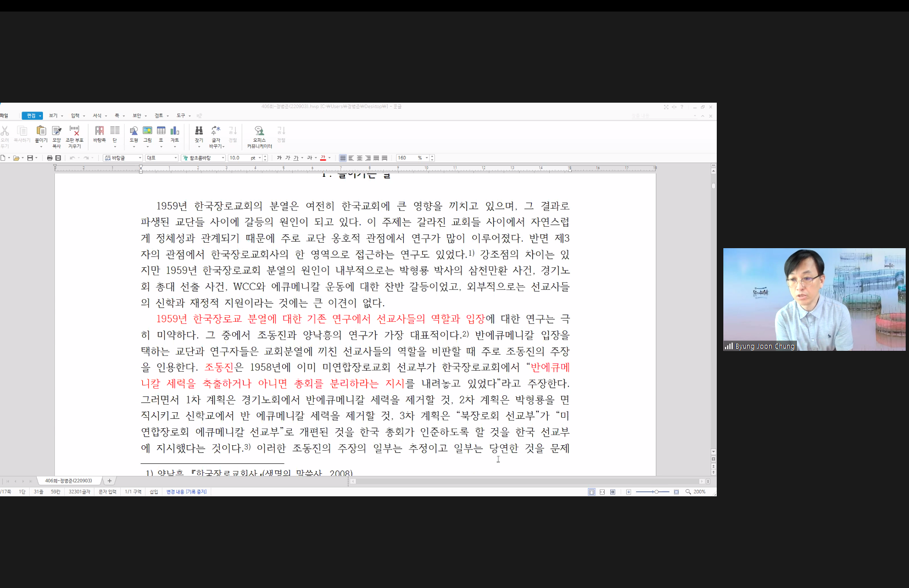
Task: Click the zoom slider in status bar
Action: (x=653, y=492)
